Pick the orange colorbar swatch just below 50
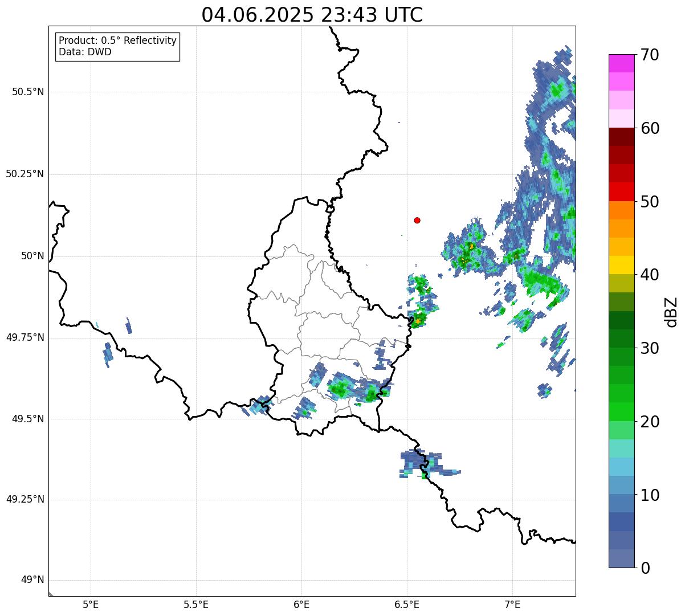685x616 pixels. tap(622, 210)
